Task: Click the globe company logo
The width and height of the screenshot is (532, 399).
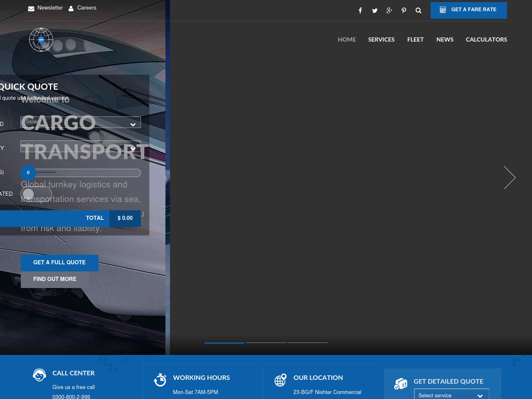Action: (41, 40)
